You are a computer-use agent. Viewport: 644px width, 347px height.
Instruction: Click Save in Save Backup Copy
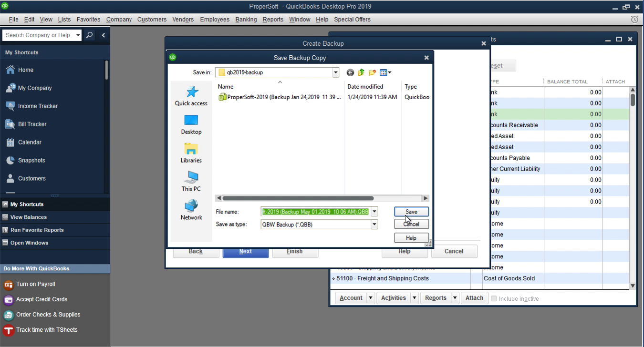411,212
